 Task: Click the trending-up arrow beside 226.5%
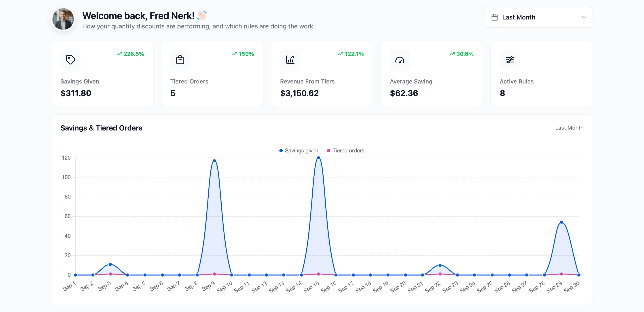[119, 54]
